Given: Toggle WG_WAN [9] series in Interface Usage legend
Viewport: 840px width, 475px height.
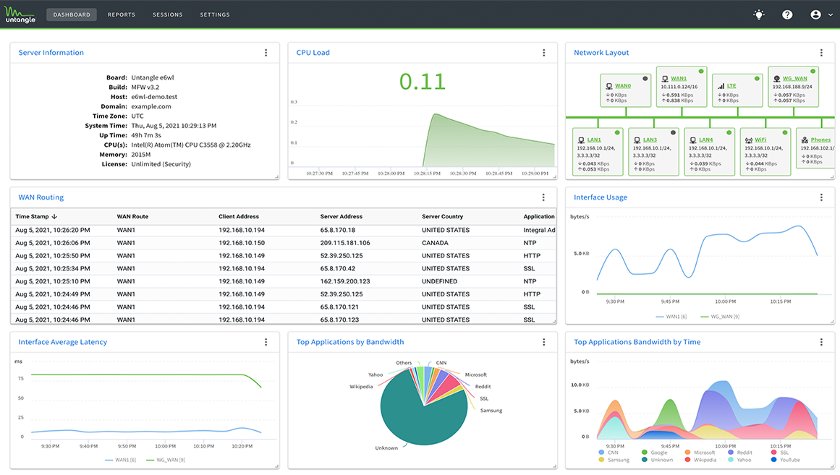Looking at the screenshot, I should (x=720, y=316).
